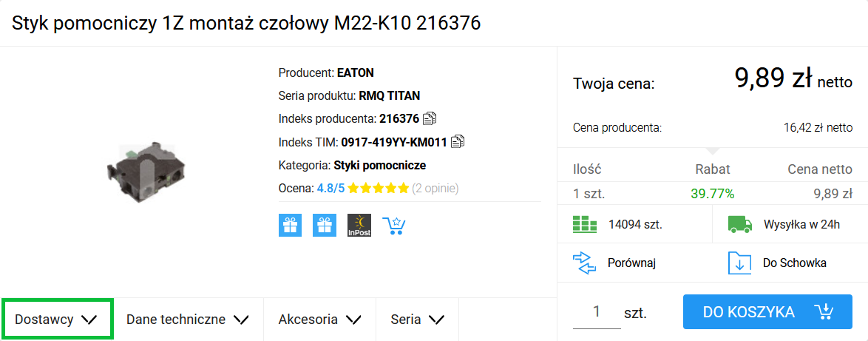Click the Porównaj compare arrows icon
Viewport: 868px width, 341px height.
pos(585,263)
